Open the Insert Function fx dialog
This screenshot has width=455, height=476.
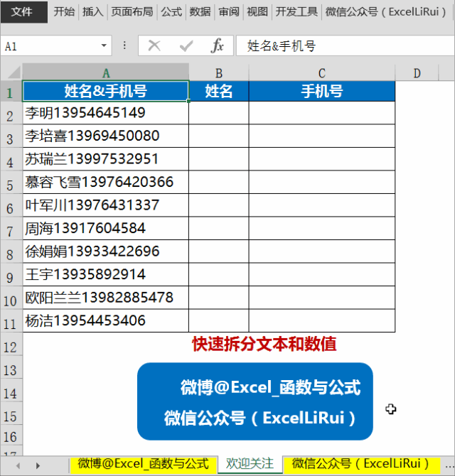coord(217,46)
